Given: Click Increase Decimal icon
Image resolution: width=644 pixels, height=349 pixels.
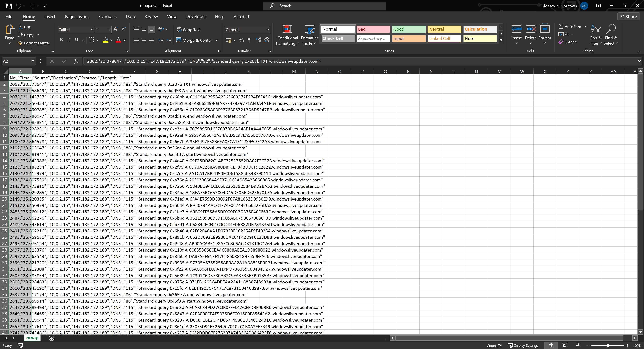Looking at the screenshot, I should click(258, 40).
